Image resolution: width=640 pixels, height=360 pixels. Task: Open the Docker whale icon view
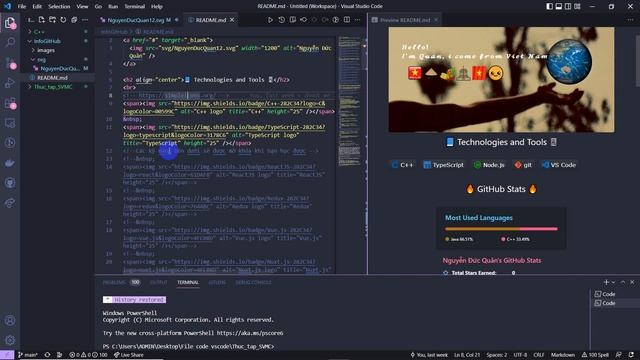(10, 163)
